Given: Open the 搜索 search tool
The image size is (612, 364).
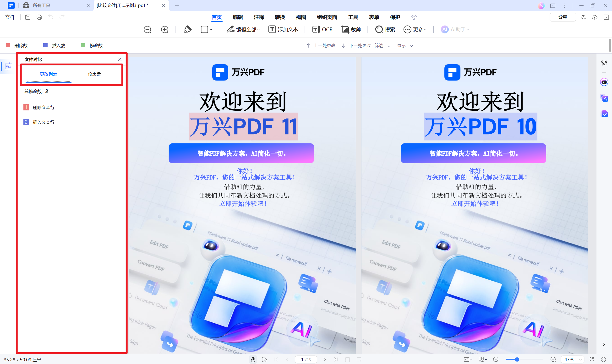Looking at the screenshot, I should pyautogui.click(x=385, y=29).
